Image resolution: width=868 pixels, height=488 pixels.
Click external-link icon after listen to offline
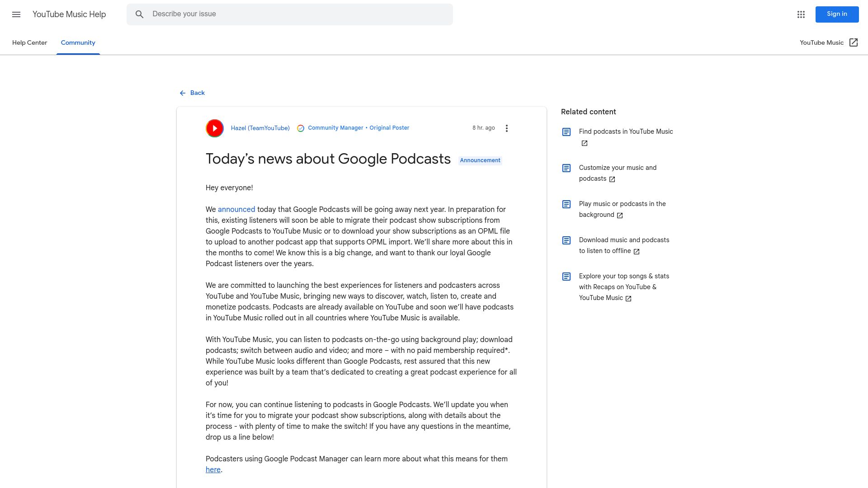click(x=637, y=252)
